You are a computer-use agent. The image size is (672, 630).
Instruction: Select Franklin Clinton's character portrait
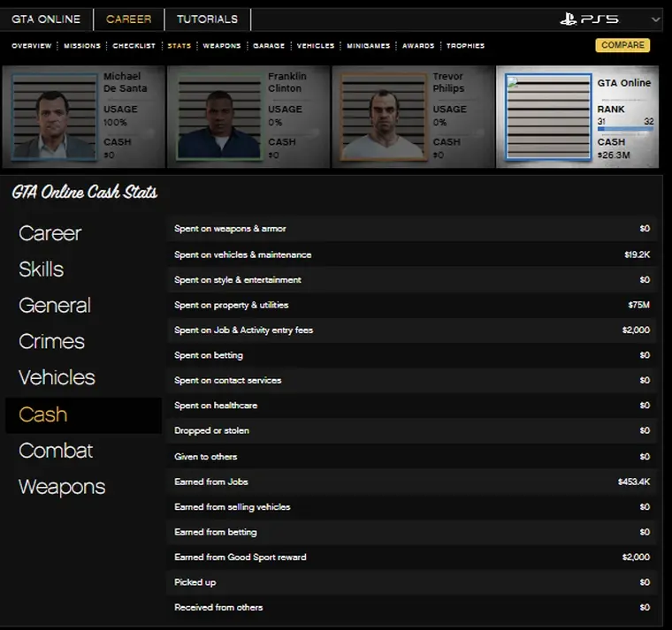coord(218,117)
